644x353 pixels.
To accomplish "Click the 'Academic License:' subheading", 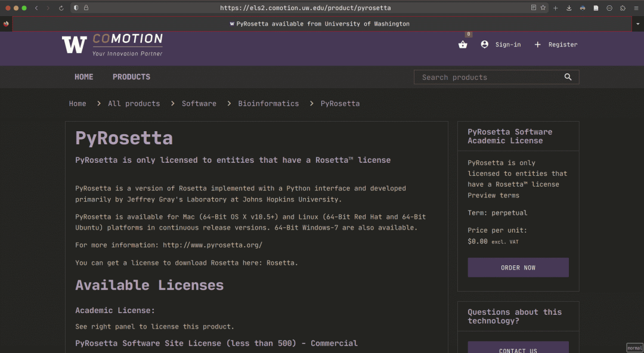I will coord(115,310).
